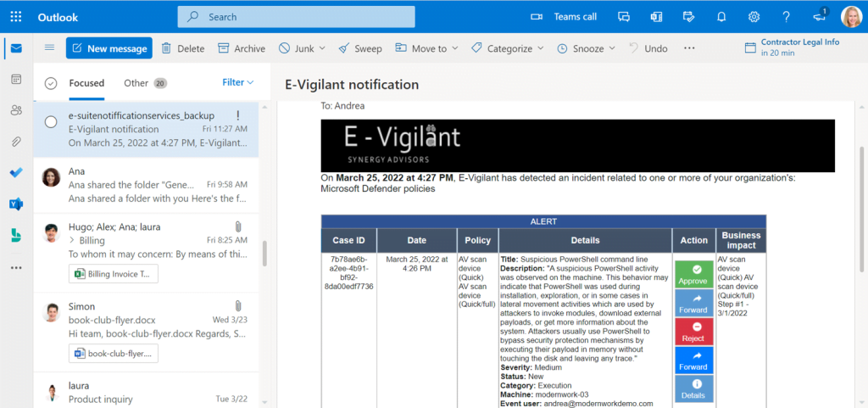Image resolution: width=868 pixels, height=408 pixels.
Task: Delete the selected email
Action: click(x=183, y=48)
